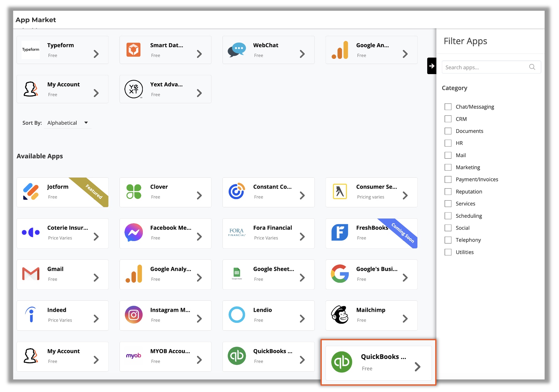The image size is (559, 392).
Task: Open the Sort By Alphabetical dropdown
Action: tap(68, 123)
